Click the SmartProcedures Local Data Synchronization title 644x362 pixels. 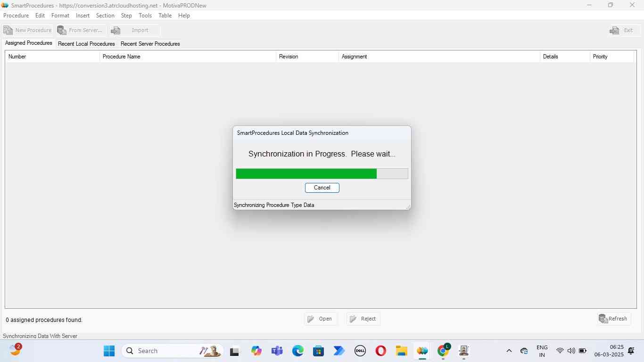coord(293,133)
